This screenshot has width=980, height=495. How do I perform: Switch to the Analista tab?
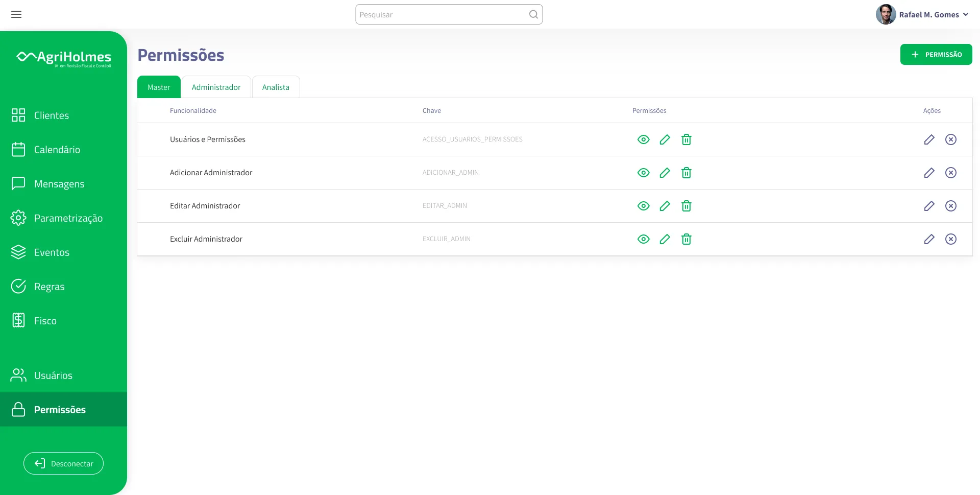pos(276,87)
